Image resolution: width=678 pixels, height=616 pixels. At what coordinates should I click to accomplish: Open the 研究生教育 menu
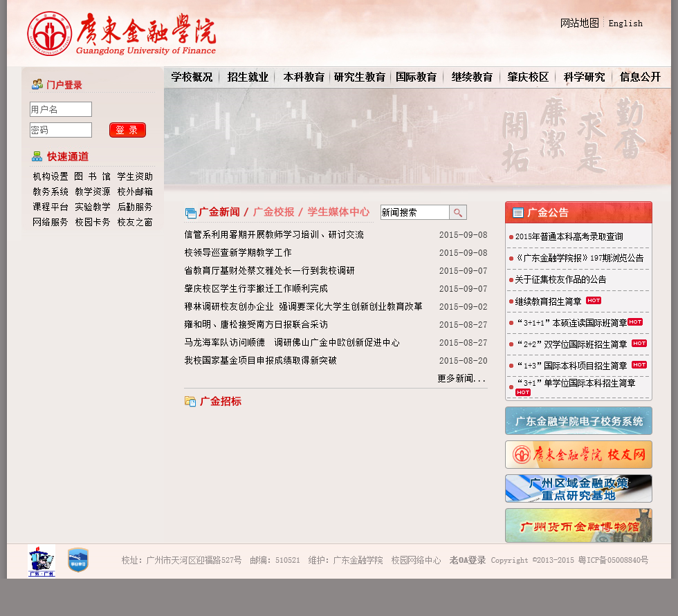360,77
